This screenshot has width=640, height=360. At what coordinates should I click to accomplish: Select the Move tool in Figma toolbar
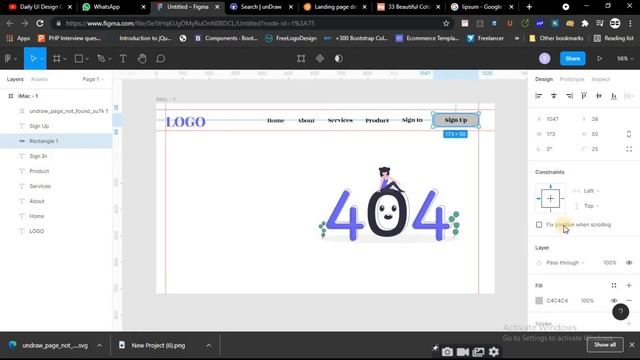(x=33, y=59)
